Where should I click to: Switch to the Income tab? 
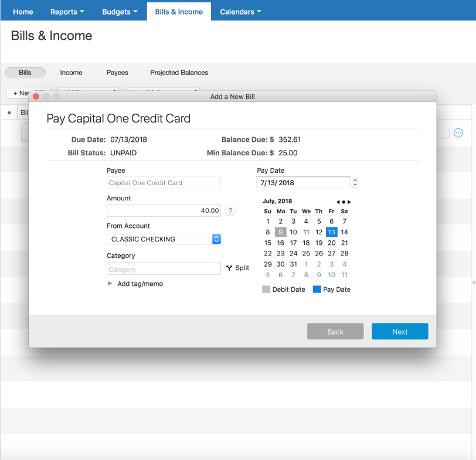[71, 73]
